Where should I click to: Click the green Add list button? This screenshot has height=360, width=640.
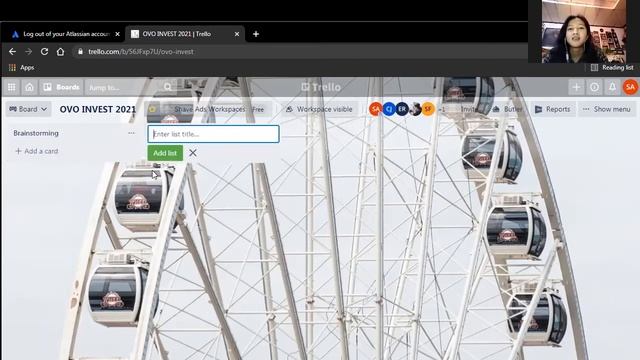click(x=165, y=153)
